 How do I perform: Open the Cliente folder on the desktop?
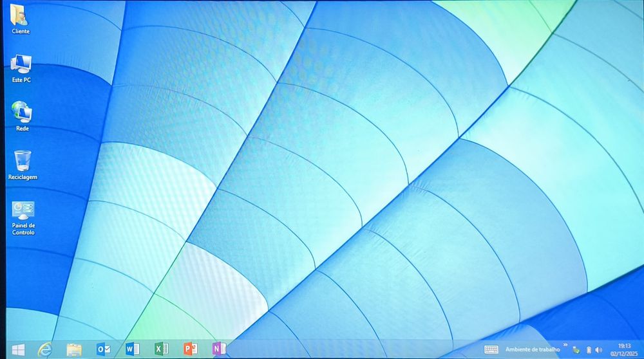(x=20, y=19)
